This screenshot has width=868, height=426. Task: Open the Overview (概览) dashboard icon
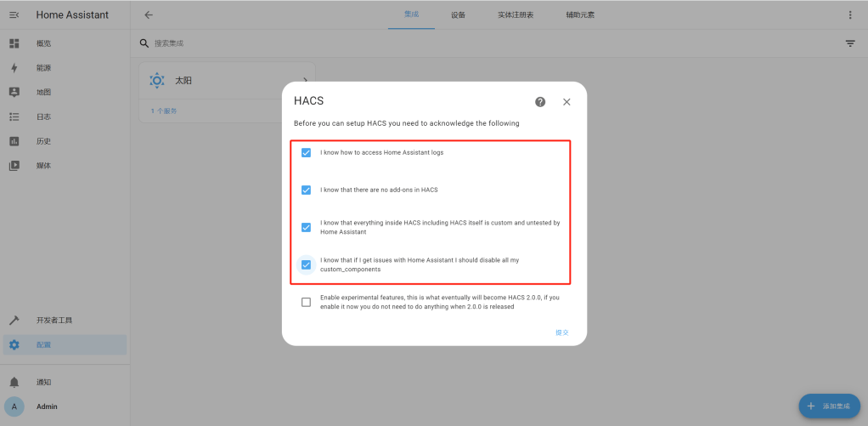14,43
